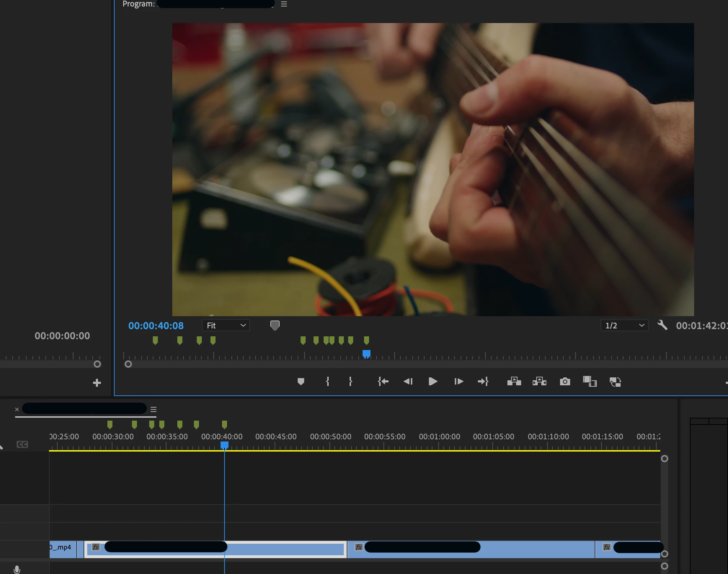Click the Mark Out bracket icon
Image resolution: width=728 pixels, height=574 pixels.
[350, 381]
